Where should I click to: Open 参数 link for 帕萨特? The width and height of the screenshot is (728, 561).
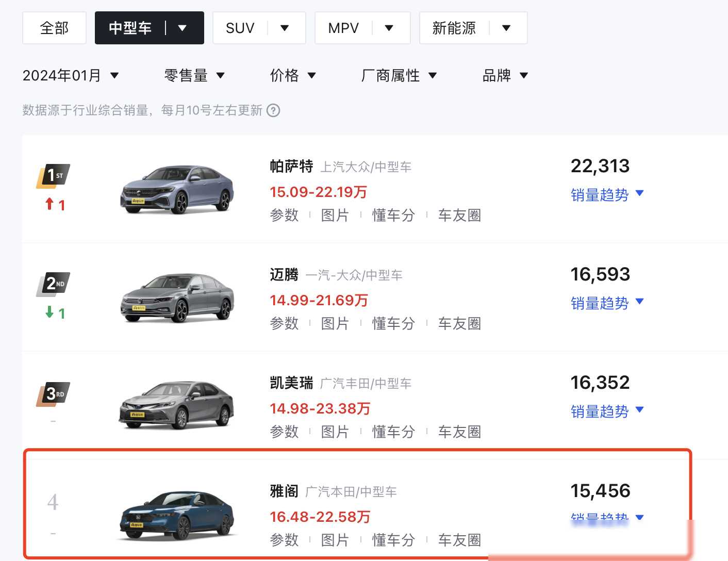pos(284,215)
